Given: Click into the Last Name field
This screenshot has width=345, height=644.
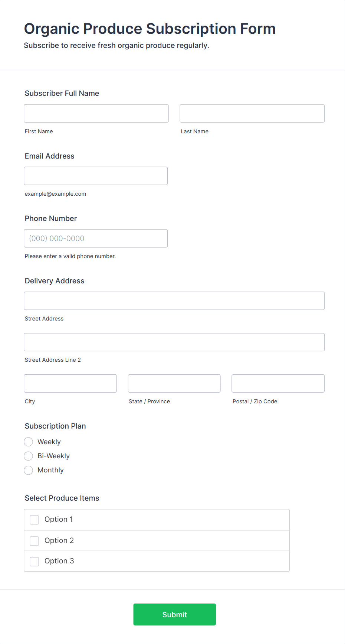Looking at the screenshot, I should (x=252, y=113).
